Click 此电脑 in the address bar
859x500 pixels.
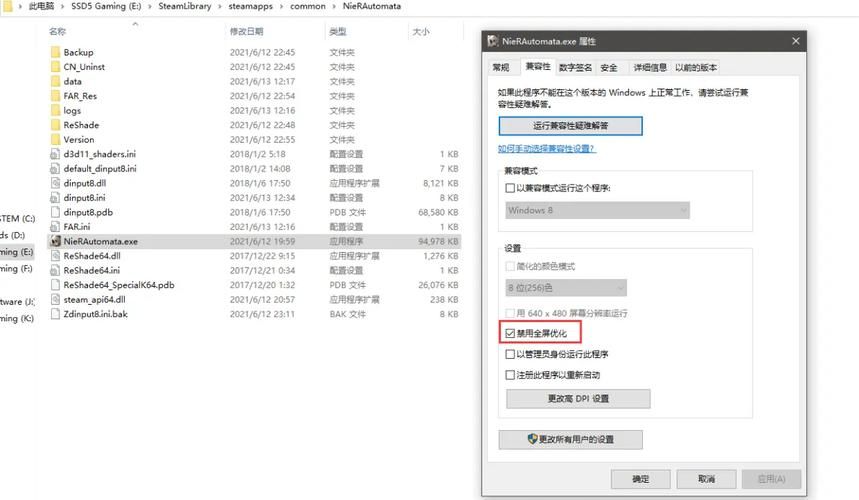[41, 7]
